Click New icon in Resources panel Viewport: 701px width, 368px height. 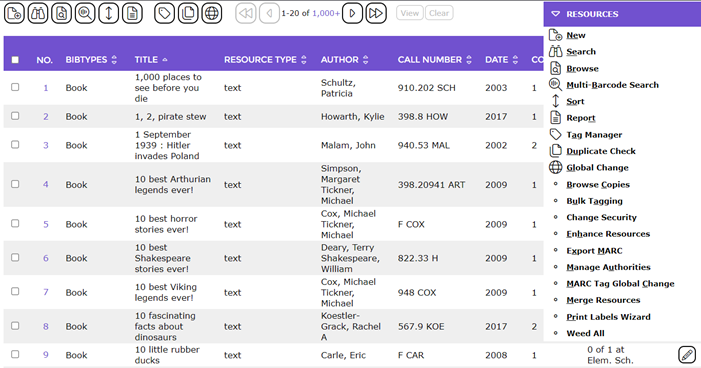[555, 35]
